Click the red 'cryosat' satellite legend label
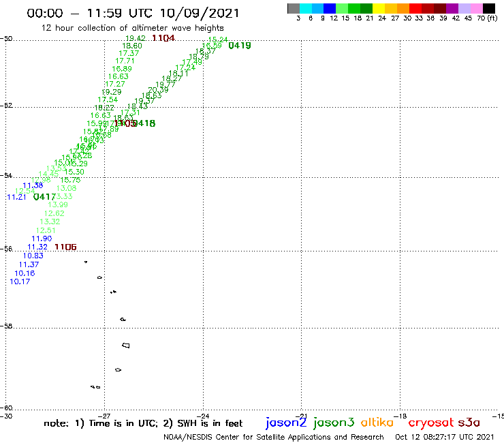Image resolution: width=504 pixels, height=443 pixels. click(x=431, y=423)
